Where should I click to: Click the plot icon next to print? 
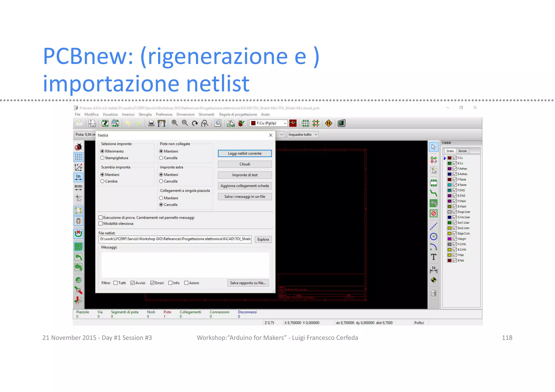(162, 123)
